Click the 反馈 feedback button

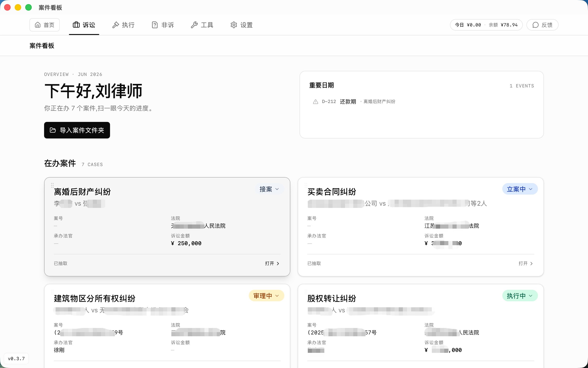542,25
